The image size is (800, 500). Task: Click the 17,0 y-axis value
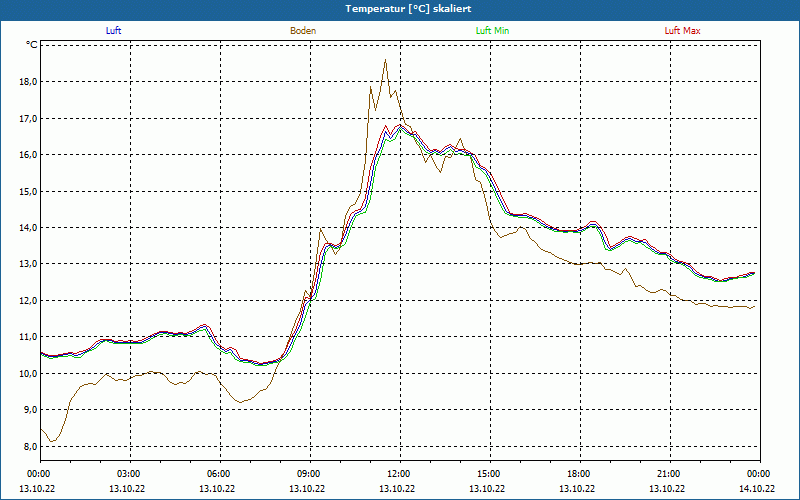[29, 118]
